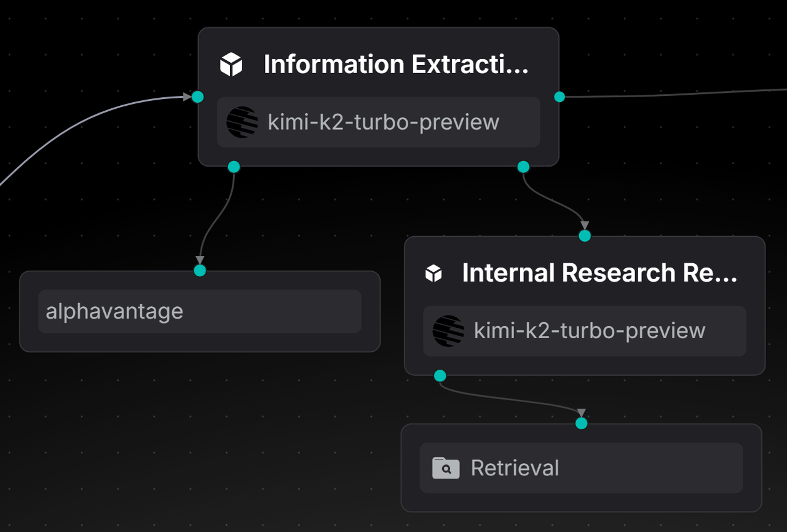Click the kimi model logo in Information Extraction node
This screenshot has width=787, height=532.
tap(242, 122)
